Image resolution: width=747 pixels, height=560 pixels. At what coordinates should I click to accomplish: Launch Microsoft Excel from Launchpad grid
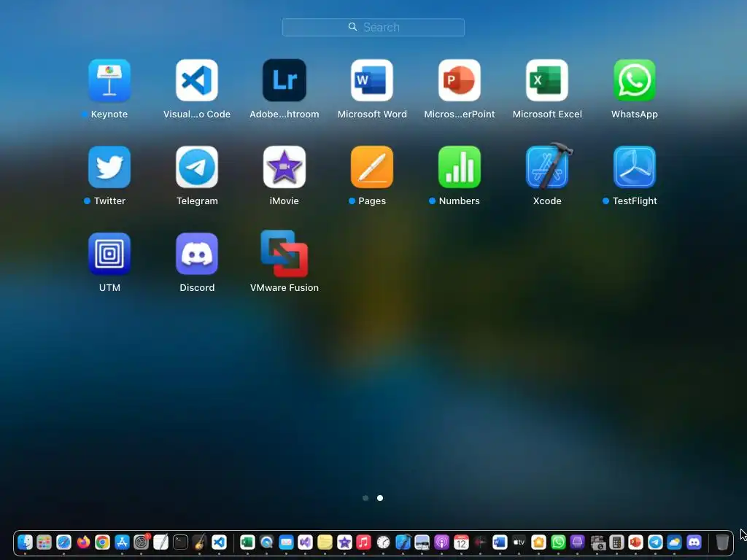547,80
